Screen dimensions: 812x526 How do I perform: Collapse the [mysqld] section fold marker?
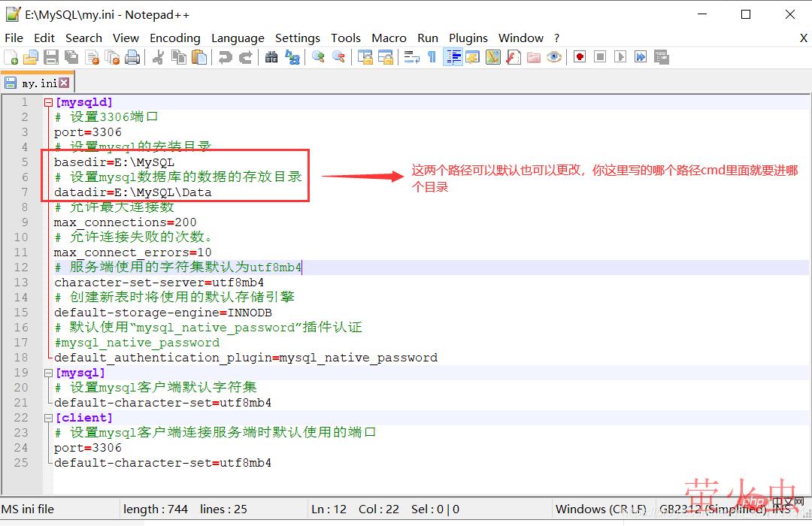click(x=48, y=102)
